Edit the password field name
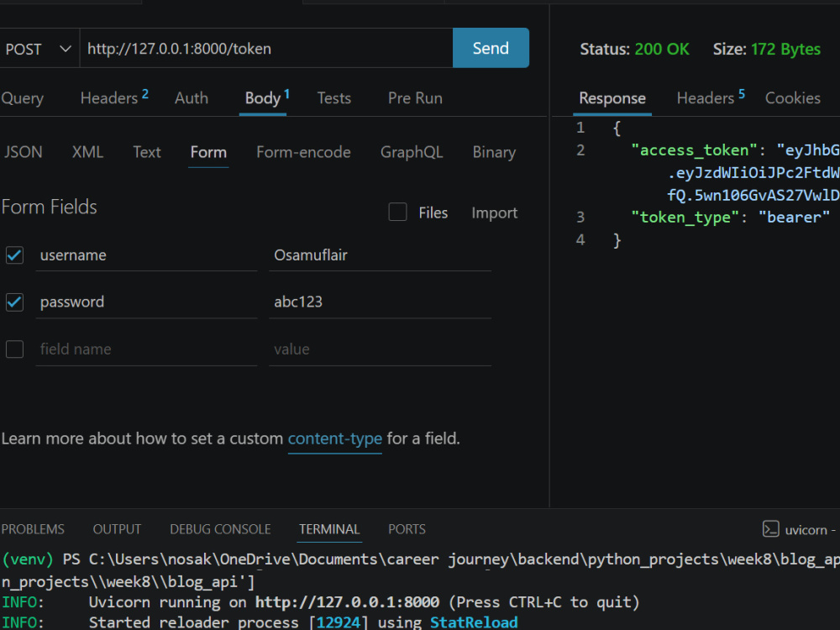Viewport: 840px width, 630px height. tap(146, 302)
